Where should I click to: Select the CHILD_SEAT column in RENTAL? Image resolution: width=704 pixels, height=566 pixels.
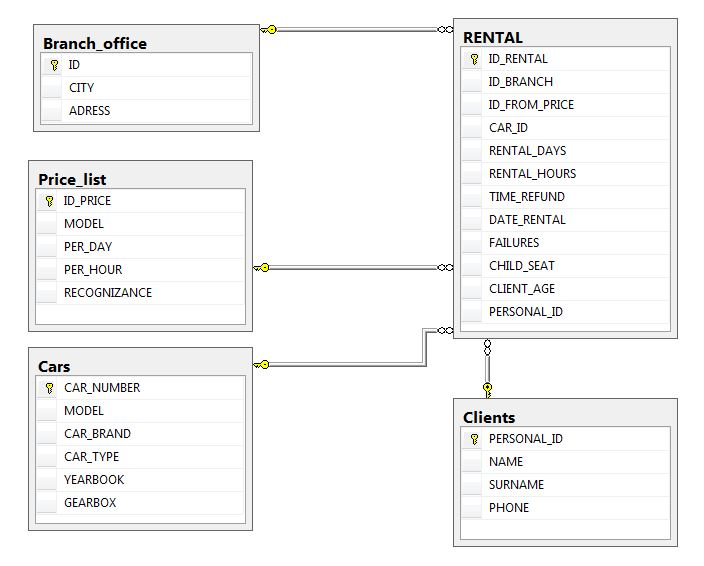[x=521, y=266]
